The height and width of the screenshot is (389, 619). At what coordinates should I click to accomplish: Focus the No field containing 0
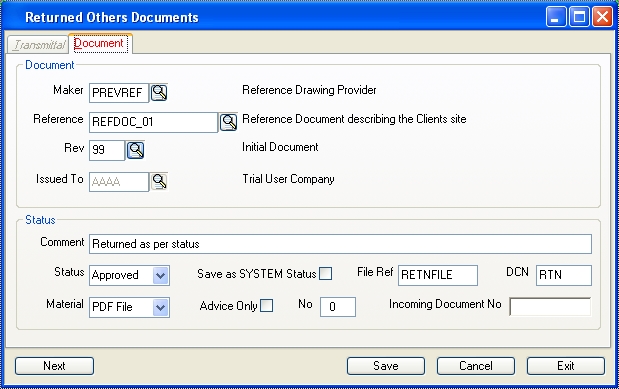point(338,307)
